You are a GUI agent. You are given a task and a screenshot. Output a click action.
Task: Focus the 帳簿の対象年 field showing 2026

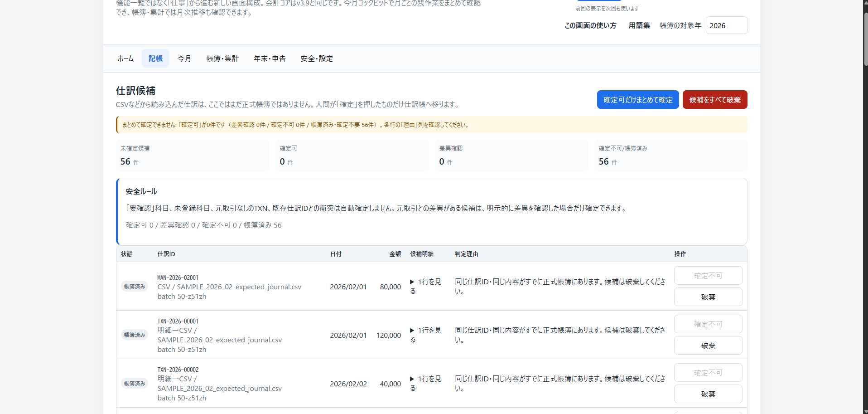726,25
